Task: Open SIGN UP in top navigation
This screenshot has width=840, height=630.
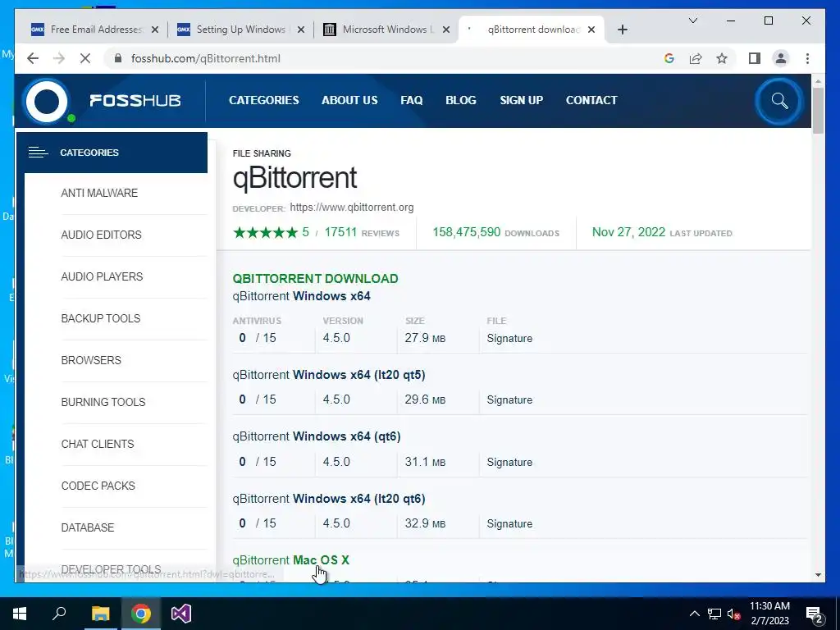Action: [521, 100]
